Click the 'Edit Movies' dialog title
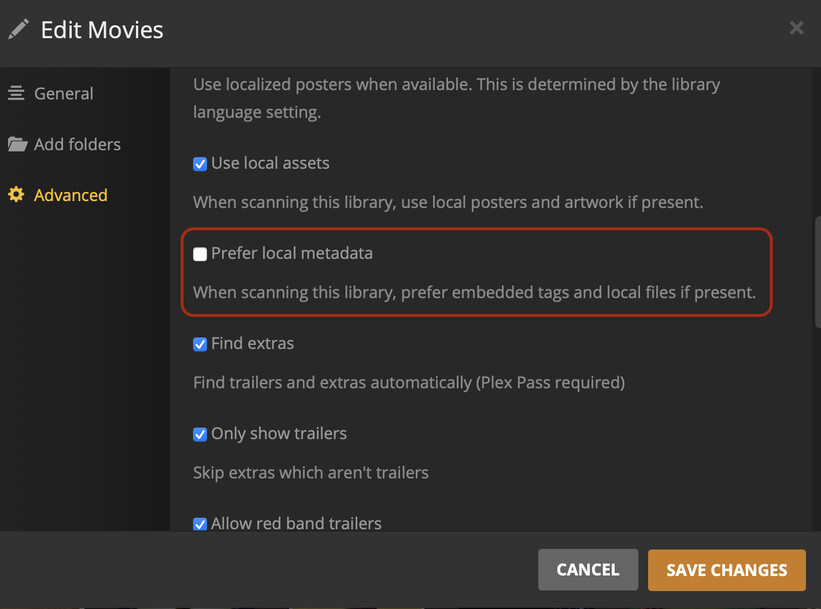This screenshot has height=609, width=821. click(102, 30)
